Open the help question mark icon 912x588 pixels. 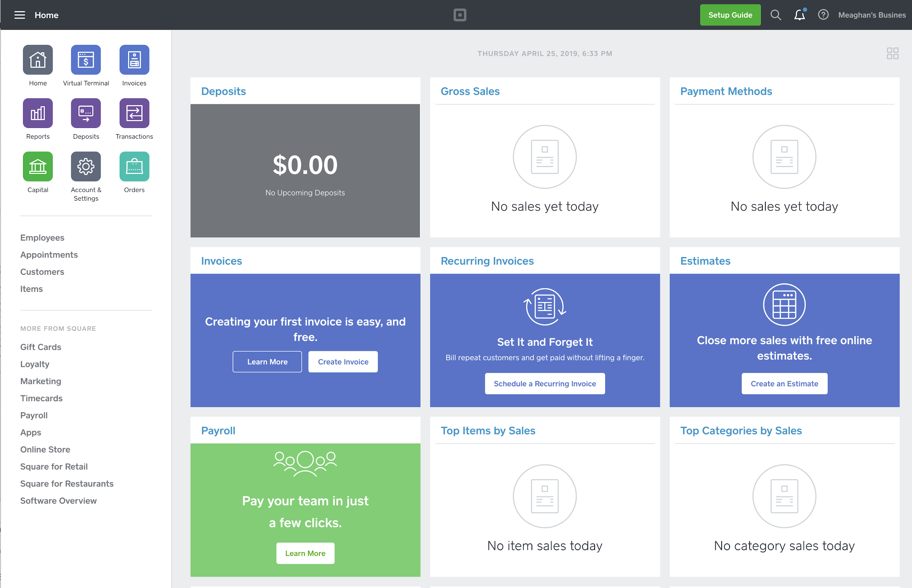point(823,15)
